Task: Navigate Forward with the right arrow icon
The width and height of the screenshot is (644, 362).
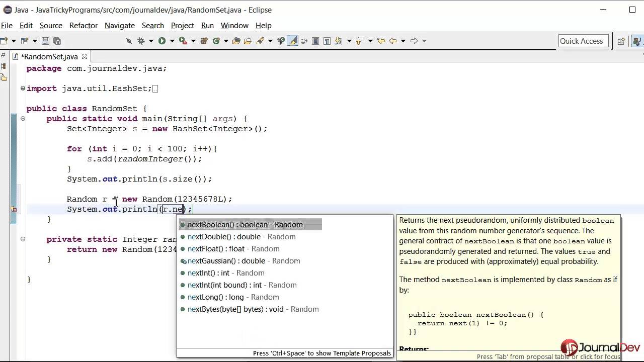Action: pyautogui.click(x=413, y=41)
